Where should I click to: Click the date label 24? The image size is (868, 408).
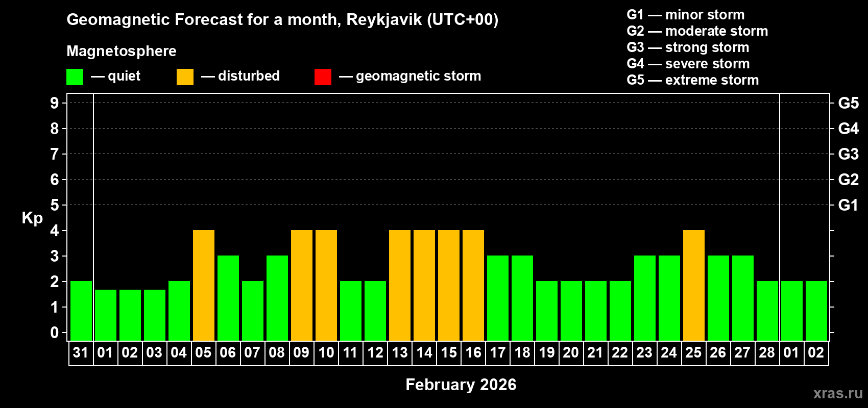tap(669, 352)
